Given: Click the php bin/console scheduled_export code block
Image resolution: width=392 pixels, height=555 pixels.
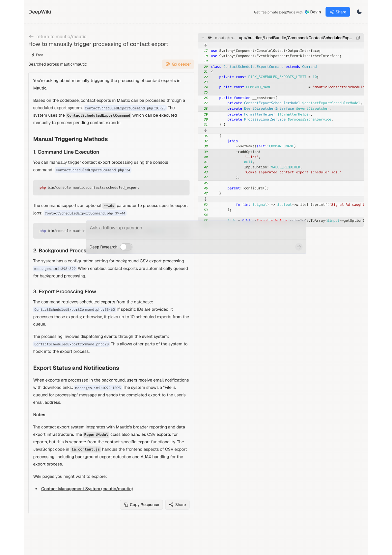Looking at the screenshot, I should [111, 188].
